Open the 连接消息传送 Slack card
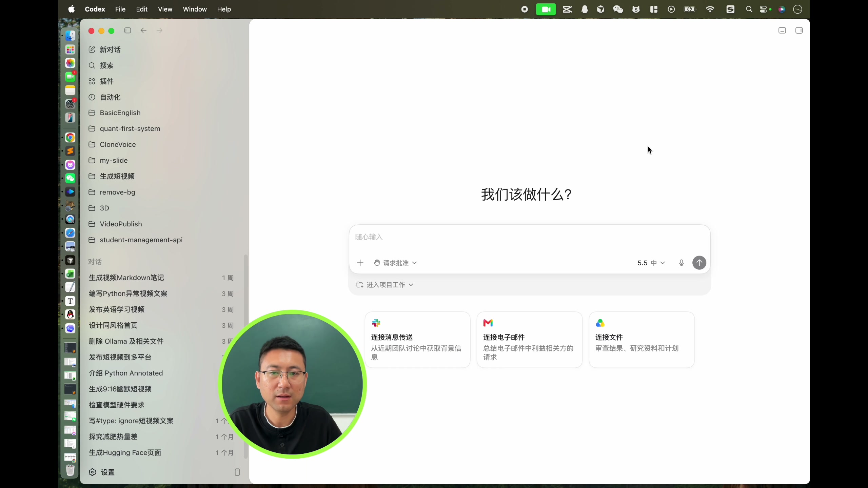This screenshot has width=868, height=488. (417, 340)
